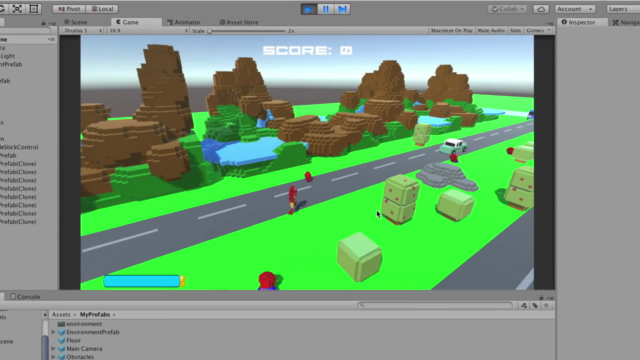This screenshot has height=360, width=640.
Task: Select the StickControl object in Hierarchy
Action: point(19,147)
